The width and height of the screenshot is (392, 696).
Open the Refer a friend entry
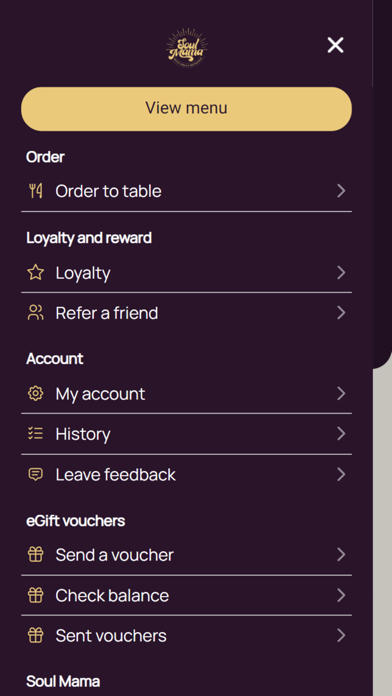(186, 313)
